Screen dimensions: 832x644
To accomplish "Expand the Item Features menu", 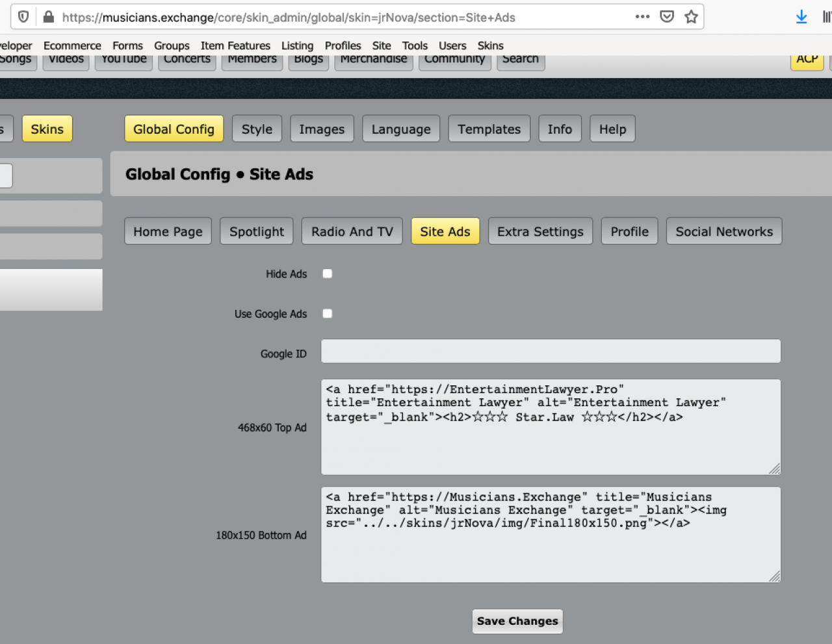I will 235,45.
